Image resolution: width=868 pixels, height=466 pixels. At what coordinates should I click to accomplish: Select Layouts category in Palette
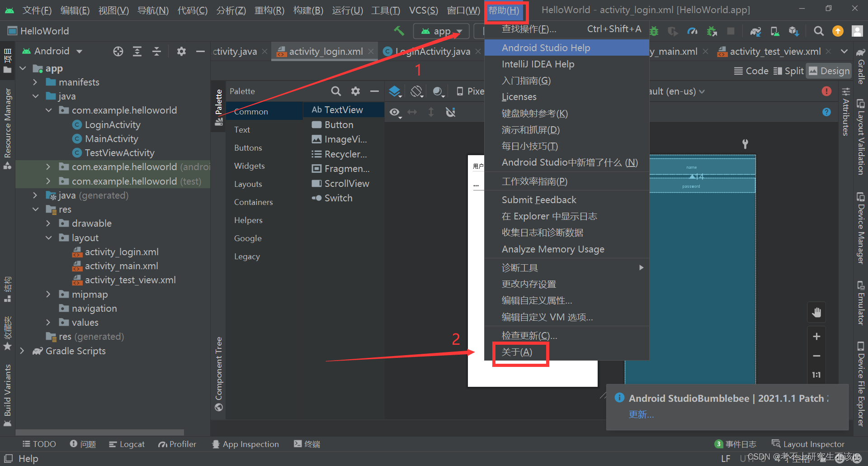tap(248, 184)
